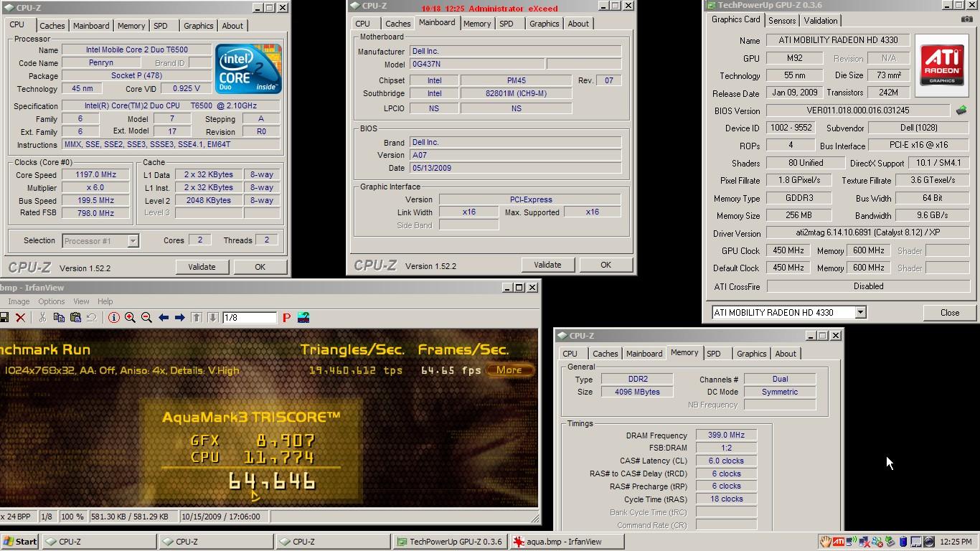Click the More button in AquaMark image
Screen dimensions: 980x551
pos(509,370)
